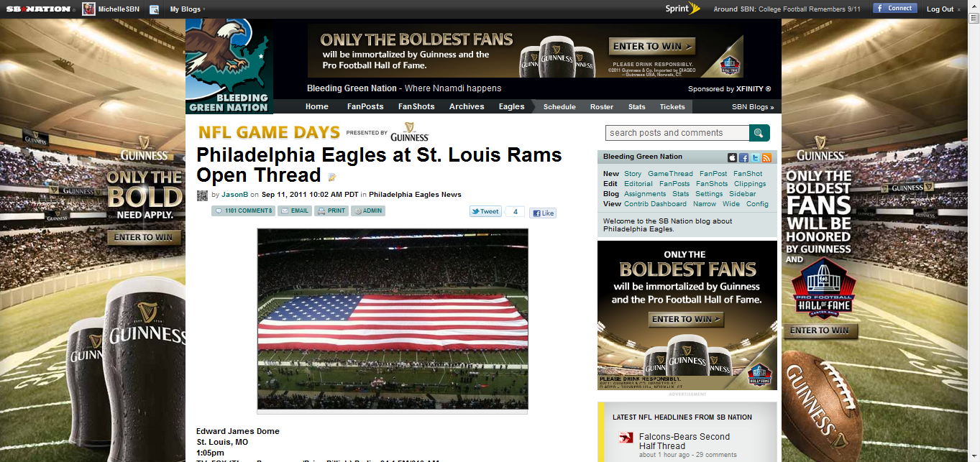The width and height of the screenshot is (980, 462).
Task: Focus the search posts and comments field
Action: click(677, 133)
